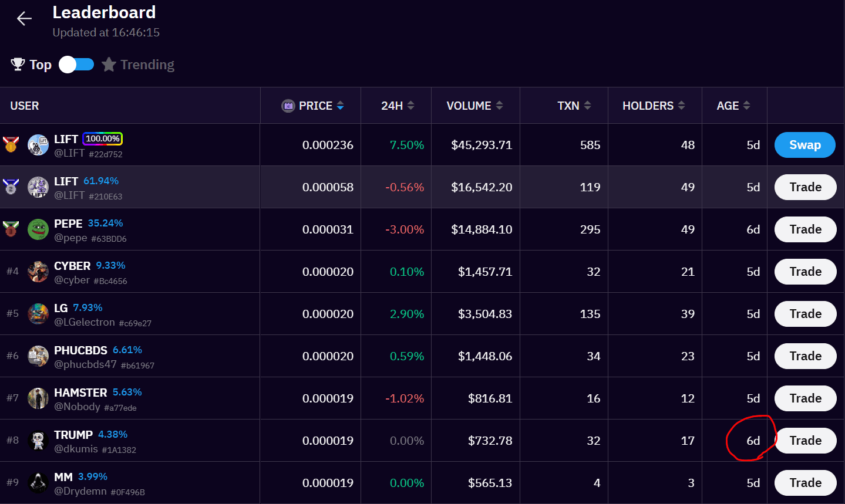Open PEPE frog avatar

[38, 229]
